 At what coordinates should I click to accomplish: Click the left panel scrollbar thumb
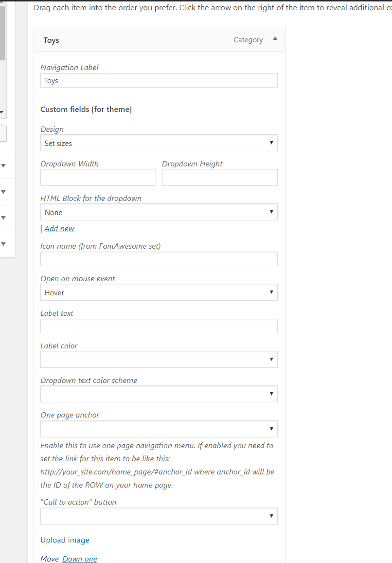point(2,34)
